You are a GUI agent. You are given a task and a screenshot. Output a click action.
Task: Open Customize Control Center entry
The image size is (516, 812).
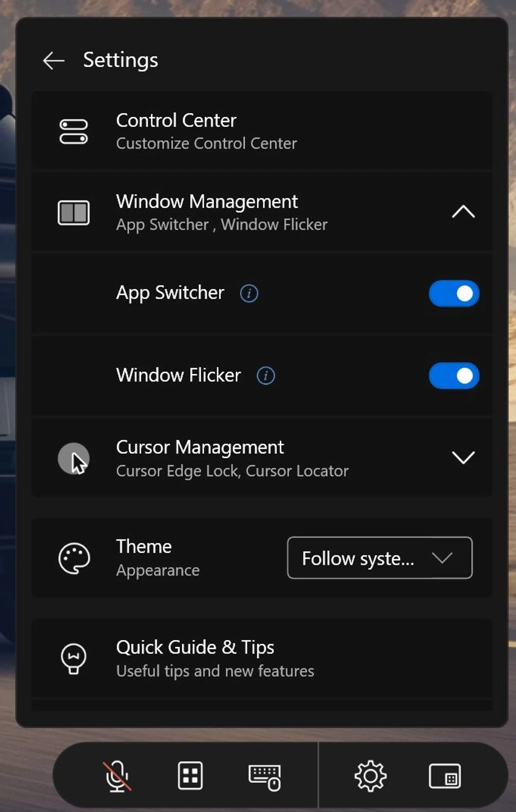pos(262,131)
